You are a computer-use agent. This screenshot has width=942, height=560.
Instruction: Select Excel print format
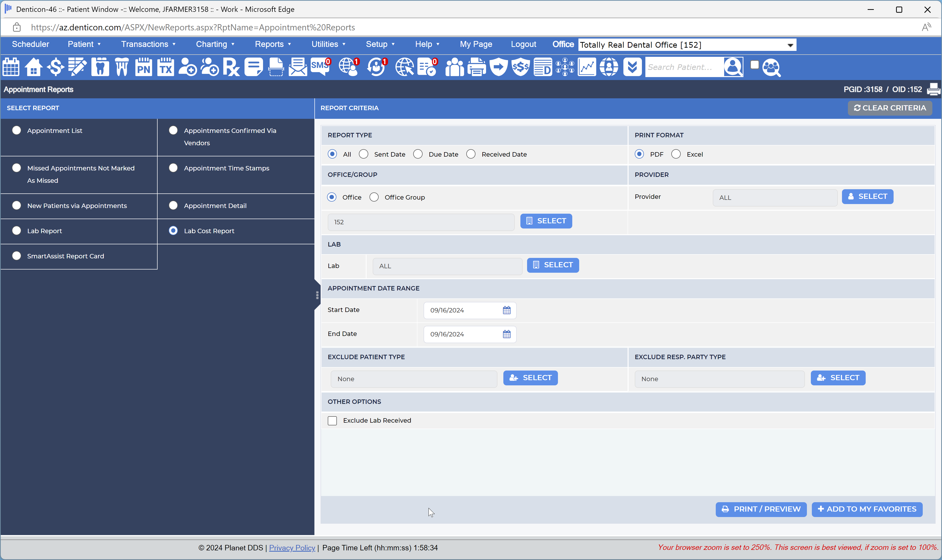676,154
